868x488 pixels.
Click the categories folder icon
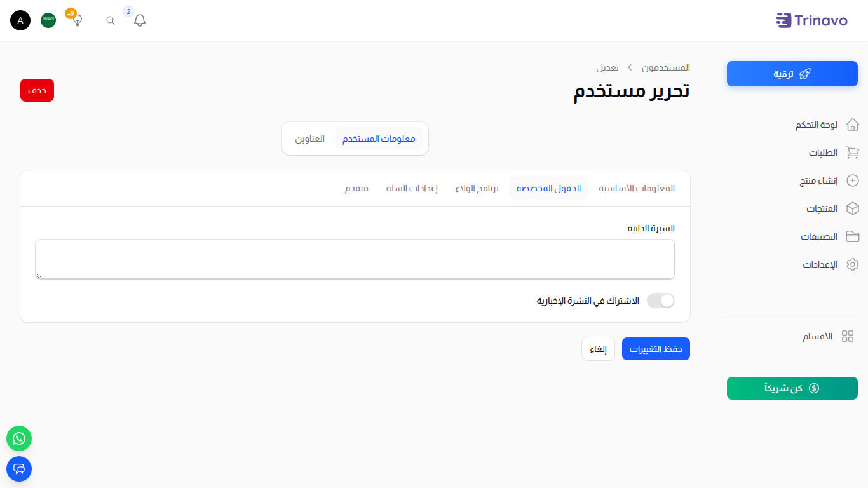[853, 236]
